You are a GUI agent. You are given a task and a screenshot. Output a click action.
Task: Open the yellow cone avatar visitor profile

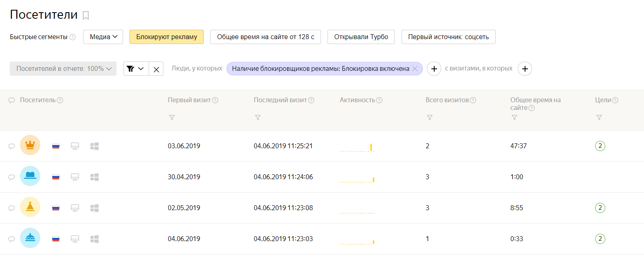click(x=30, y=207)
